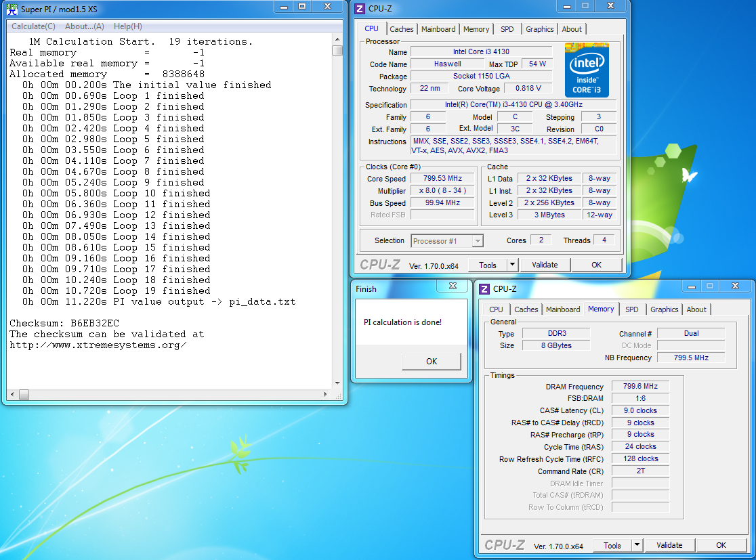Click the Super PI title bar icon
756x560 pixels.
(12, 9)
